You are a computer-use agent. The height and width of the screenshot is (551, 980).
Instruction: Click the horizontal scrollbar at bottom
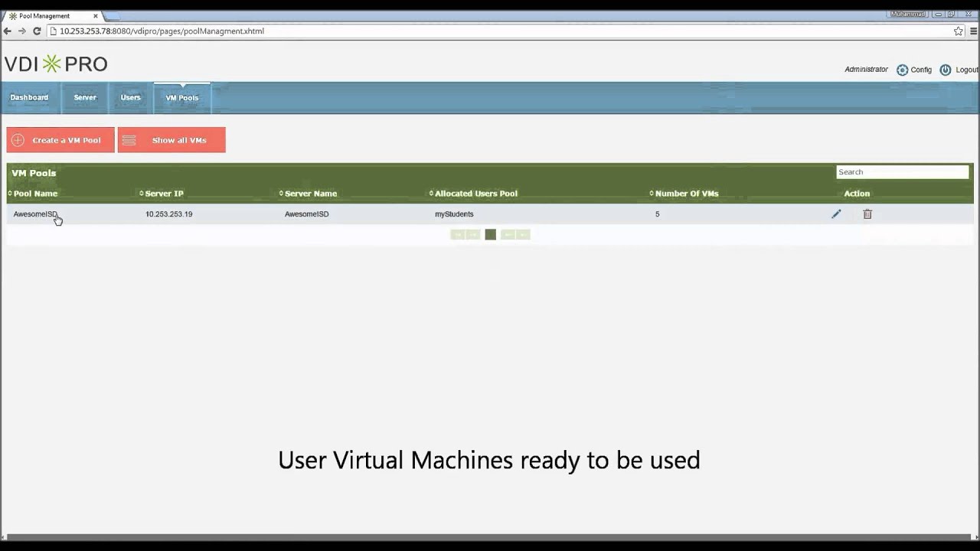[490, 537]
